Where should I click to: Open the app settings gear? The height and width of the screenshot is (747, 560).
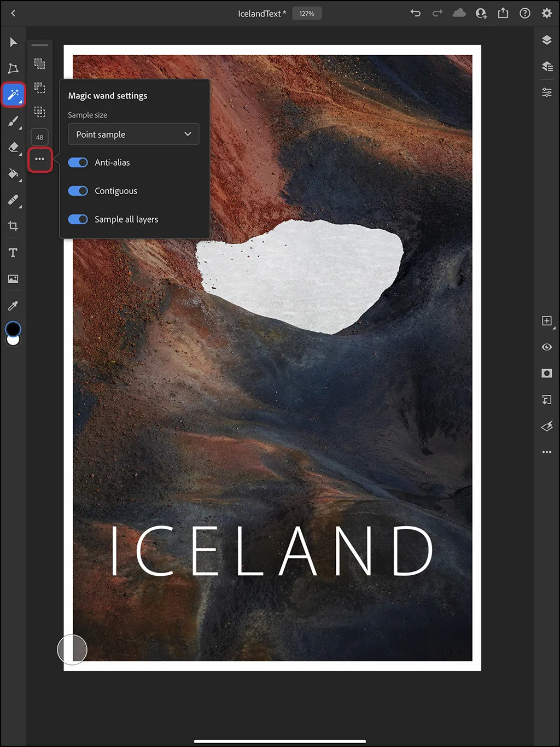coord(546,13)
